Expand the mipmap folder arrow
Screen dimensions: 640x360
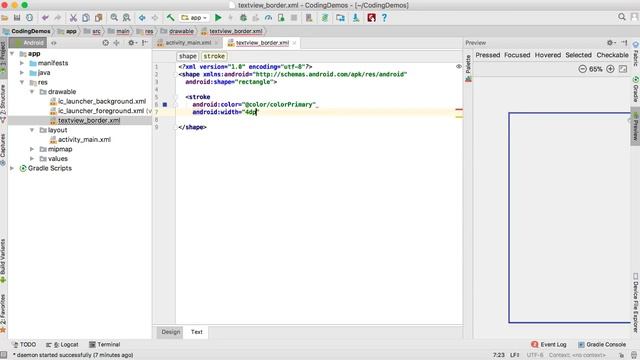[32, 149]
